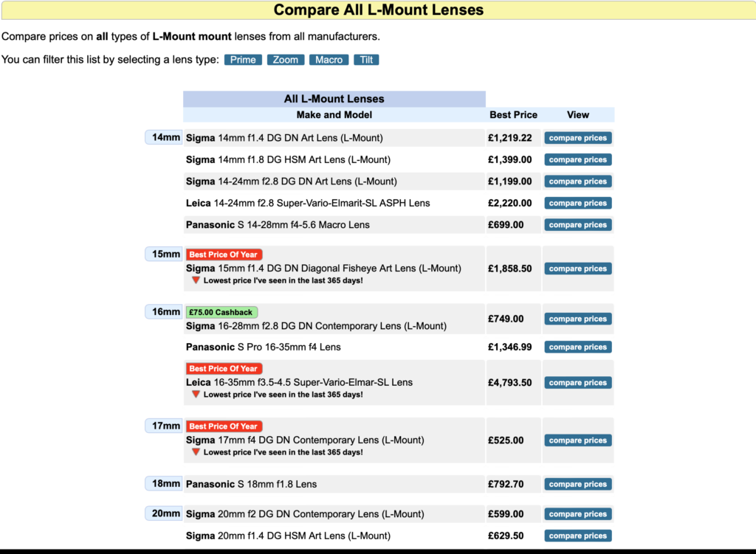Select the 17mm focal length label

(164, 426)
